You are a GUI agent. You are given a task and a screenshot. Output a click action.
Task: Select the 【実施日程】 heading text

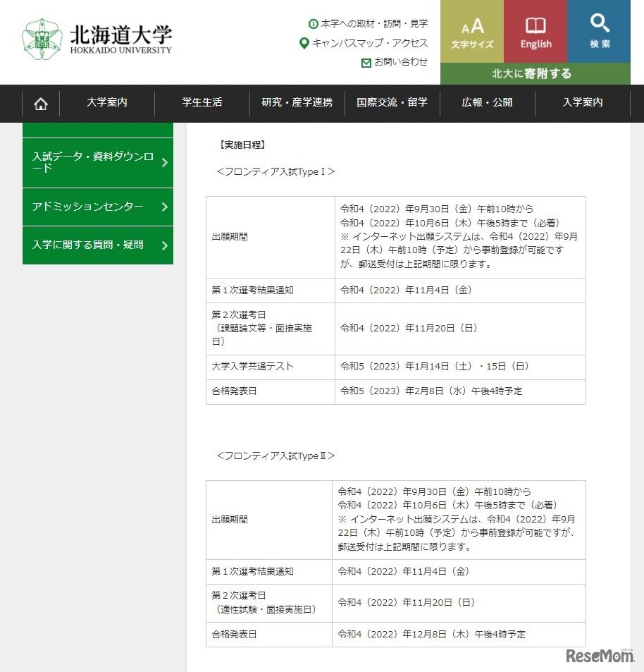point(242,145)
